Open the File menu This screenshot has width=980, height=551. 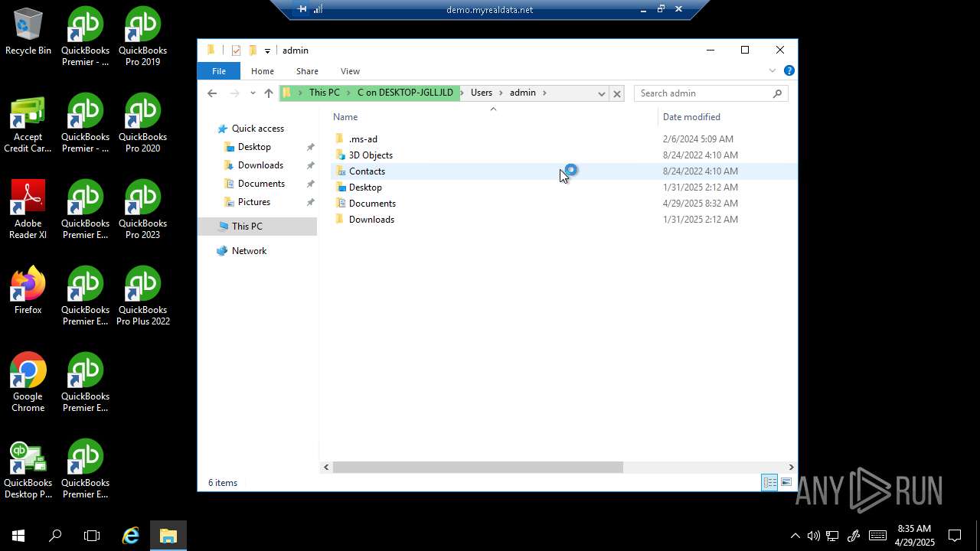coord(219,70)
